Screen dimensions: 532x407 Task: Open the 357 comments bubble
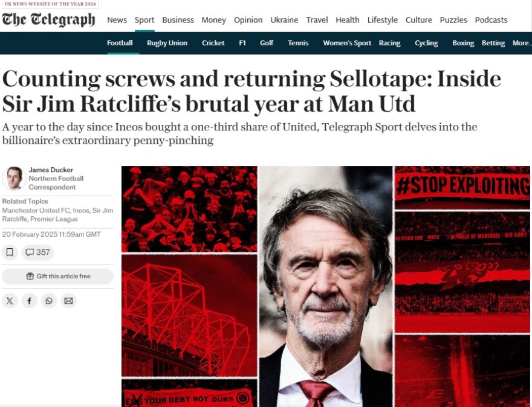click(37, 252)
